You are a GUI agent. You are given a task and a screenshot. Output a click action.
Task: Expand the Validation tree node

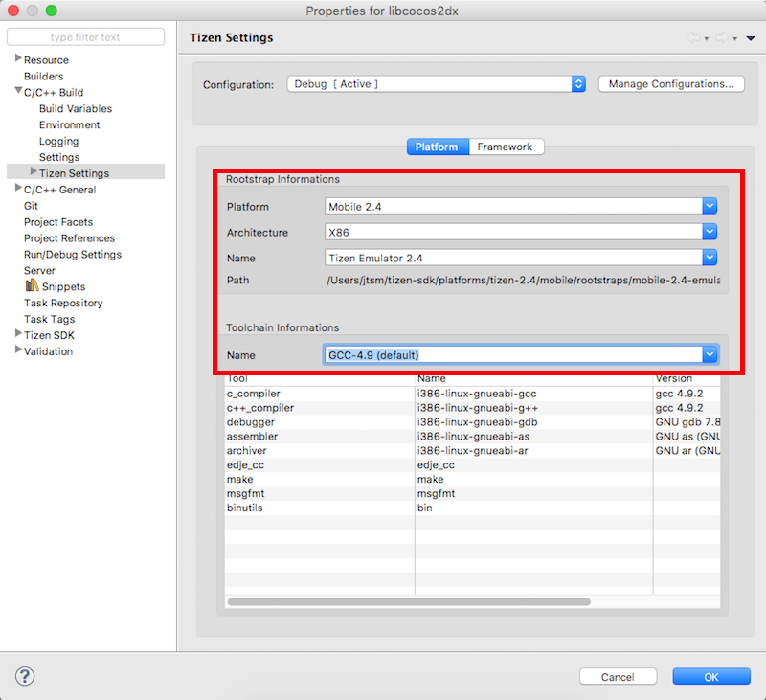[18, 350]
